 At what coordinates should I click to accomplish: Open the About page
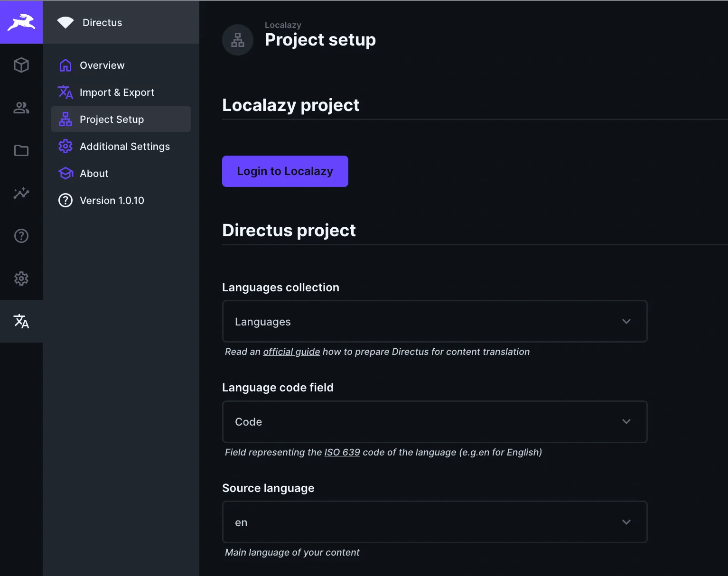coord(94,174)
